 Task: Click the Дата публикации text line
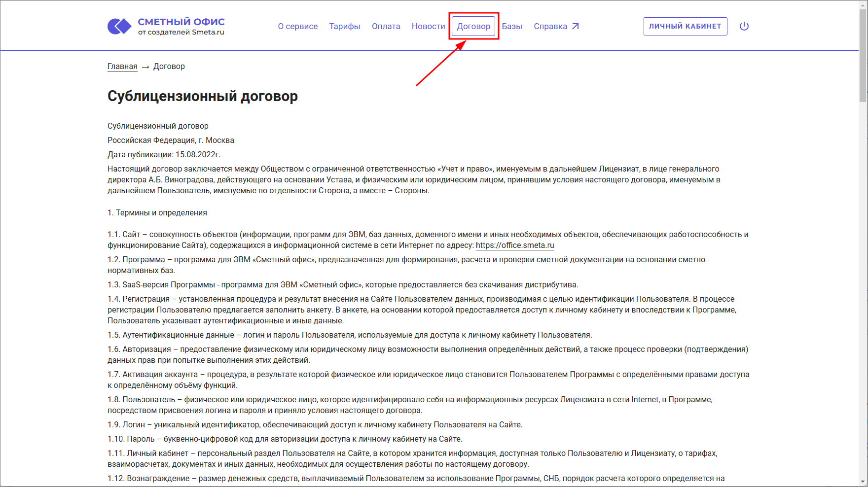pos(164,154)
